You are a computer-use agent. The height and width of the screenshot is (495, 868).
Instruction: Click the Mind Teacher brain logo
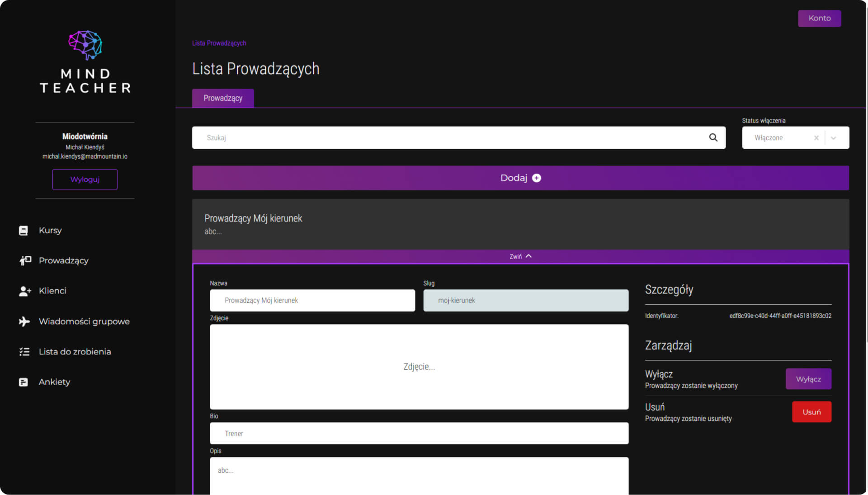85,45
